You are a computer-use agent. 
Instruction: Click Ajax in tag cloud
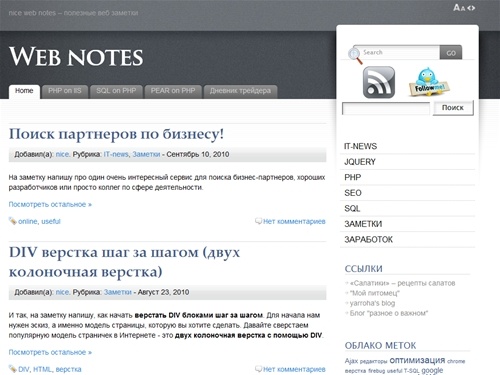(351, 361)
